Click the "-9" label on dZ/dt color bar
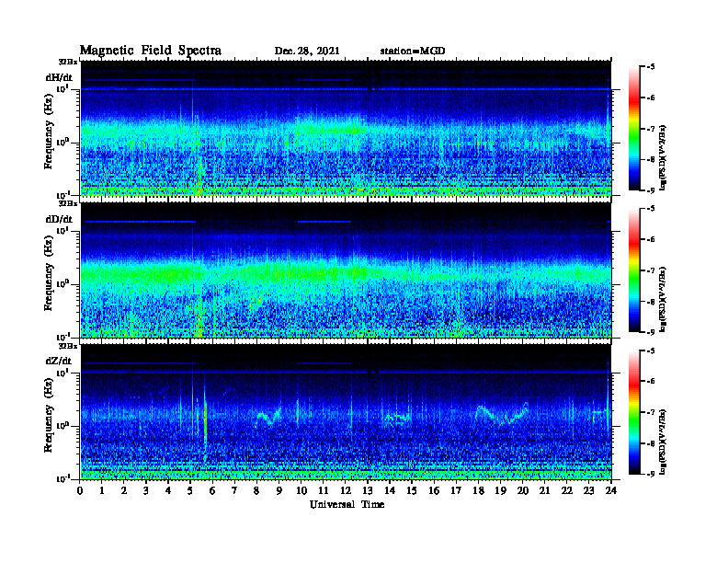728x563 pixels. pyautogui.click(x=650, y=474)
